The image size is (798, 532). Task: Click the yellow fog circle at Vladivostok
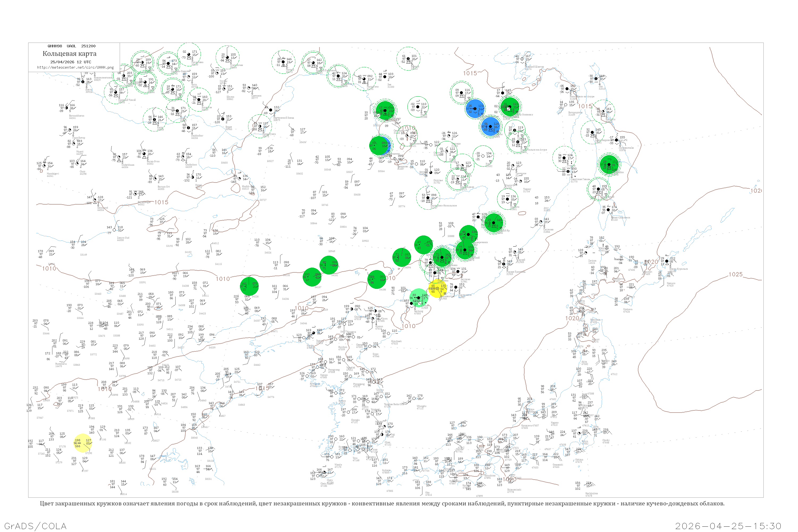[x=437, y=289]
